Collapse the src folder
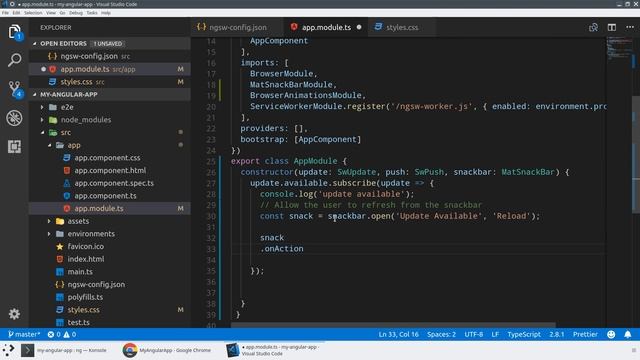This screenshot has width=640, height=360. (x=42, y=132)
